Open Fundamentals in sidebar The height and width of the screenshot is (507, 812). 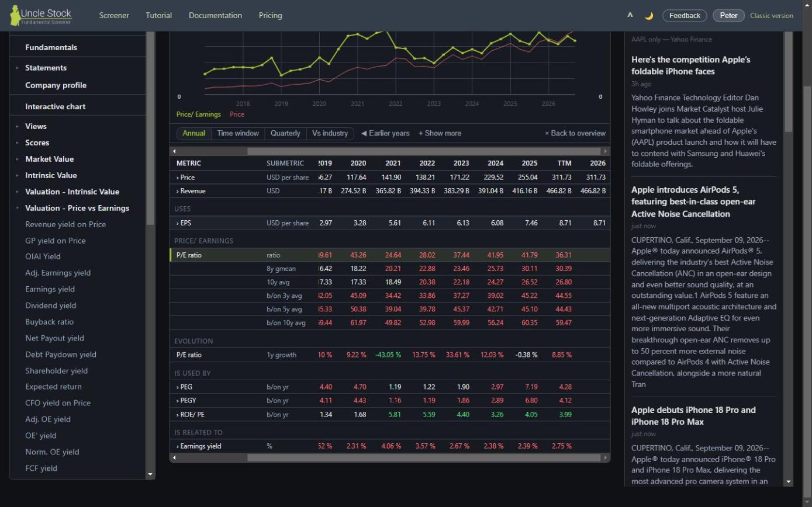(x=51, y=47)
